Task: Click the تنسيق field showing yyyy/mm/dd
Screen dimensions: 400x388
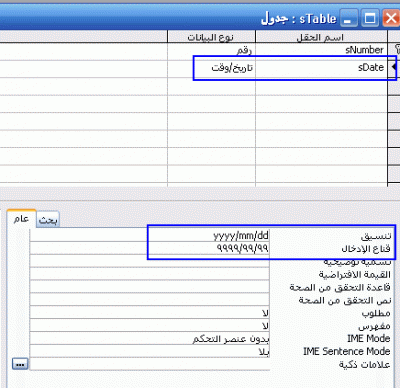Action: point(149,235)
